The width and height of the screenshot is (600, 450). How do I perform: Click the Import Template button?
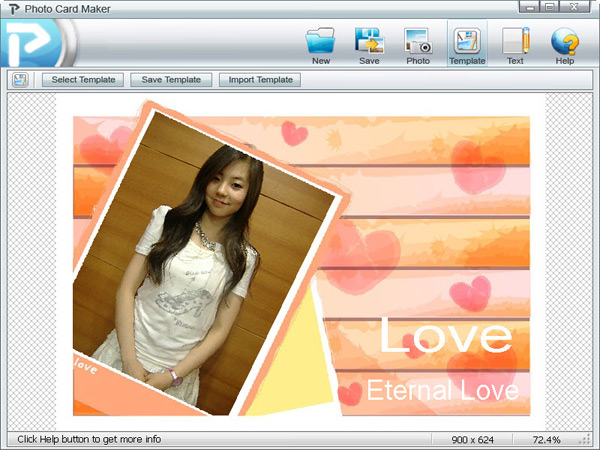[261, 80]
